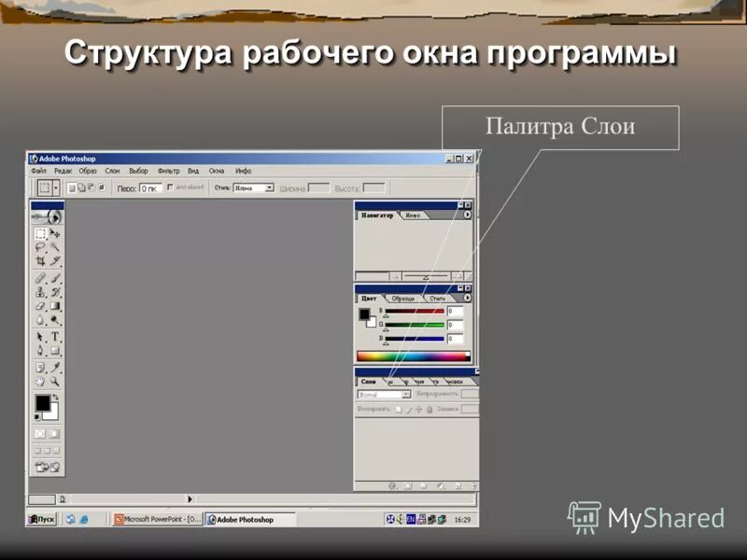Screen dimensions: 747x560
Task: Grab the Hand tool
Action: [x=39, y=383]
